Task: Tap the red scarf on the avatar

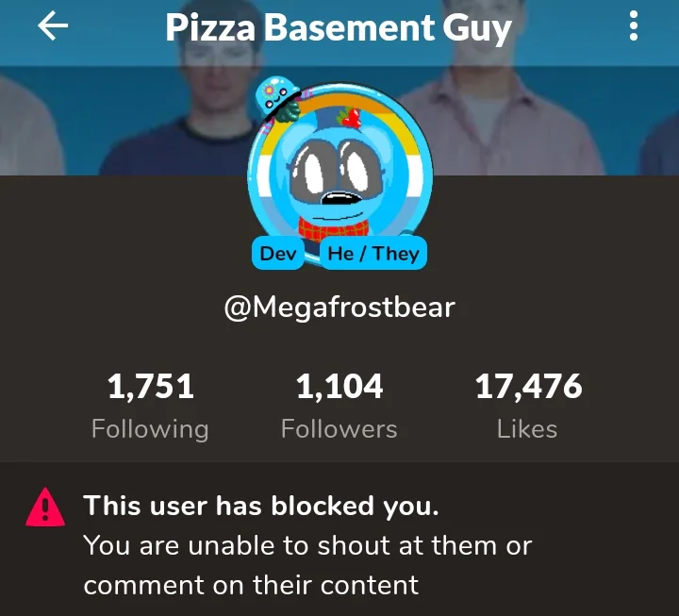Action: click(x=334, y=229)
